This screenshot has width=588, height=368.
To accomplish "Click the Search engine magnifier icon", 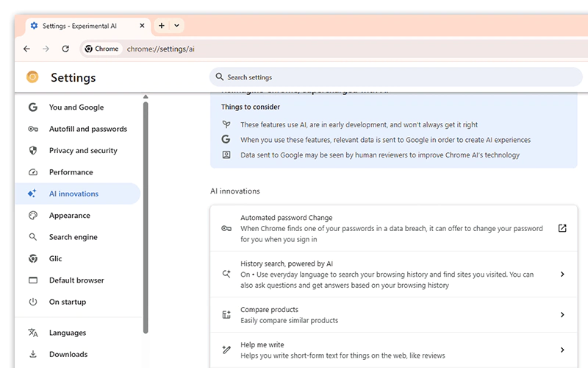I will 32,237.
